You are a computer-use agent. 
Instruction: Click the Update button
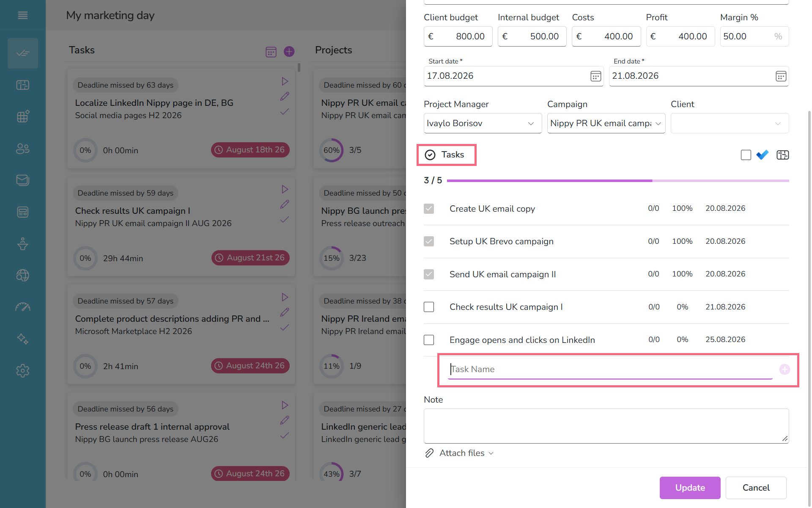pyautogui.click(x=690, y=488)
